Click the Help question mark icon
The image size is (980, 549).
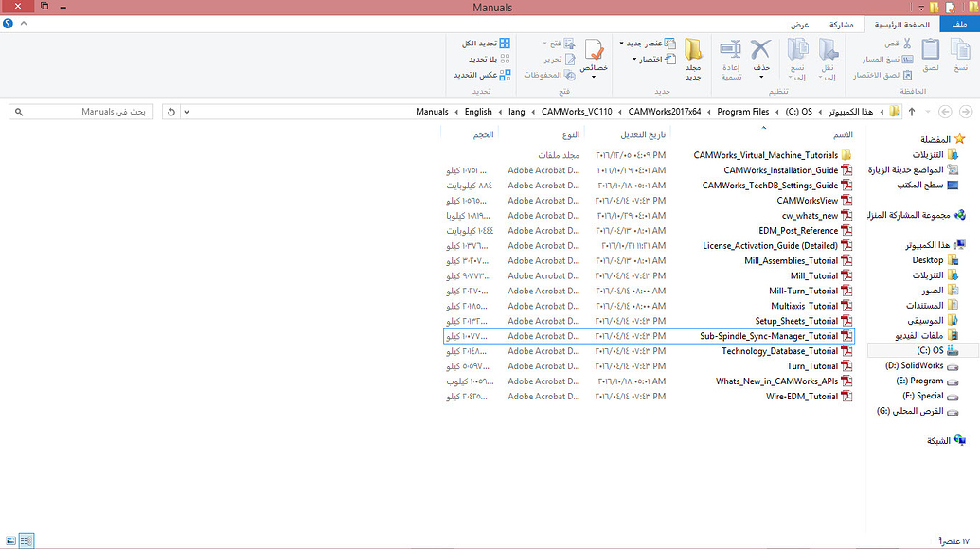pos(9,24)
